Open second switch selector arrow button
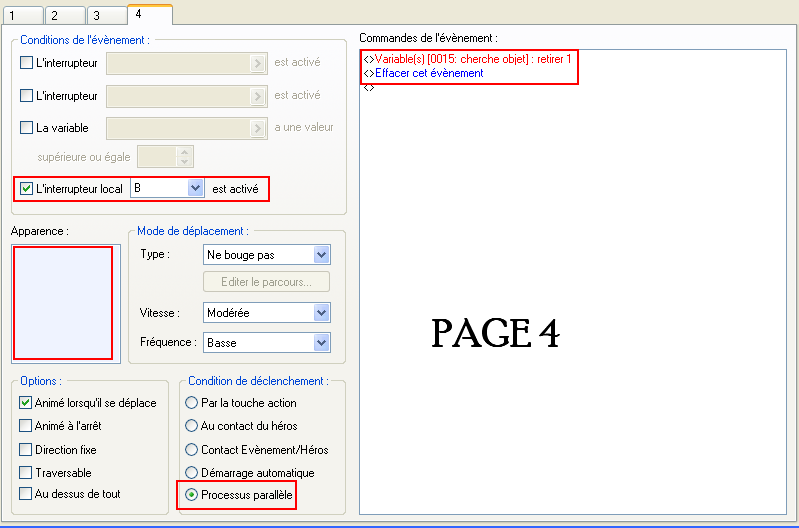Viewport: 799px width, 528px height. coord(258,96)
